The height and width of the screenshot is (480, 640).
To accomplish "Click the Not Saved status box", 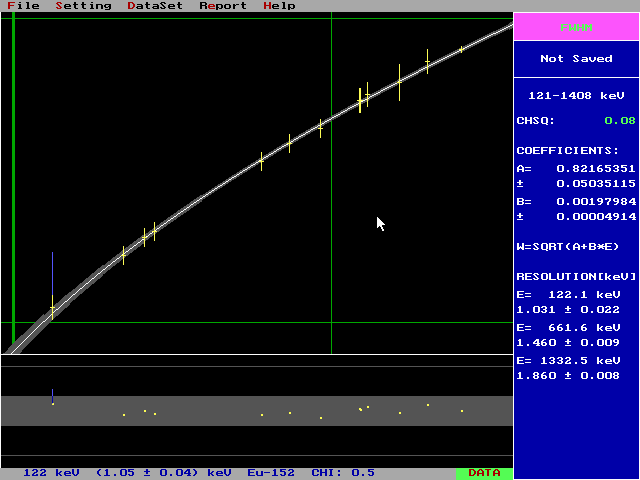I will [x=576, y=59].
